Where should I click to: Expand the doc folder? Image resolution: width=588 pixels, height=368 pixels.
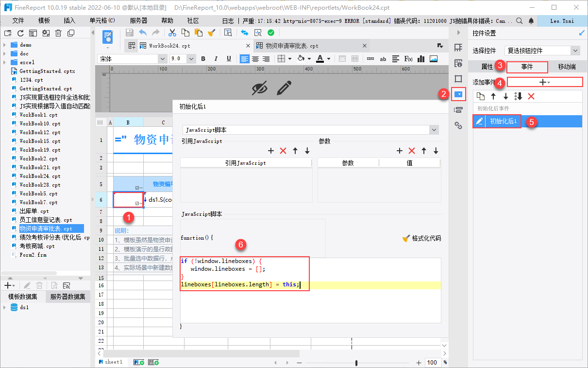(x=4, y=53)
